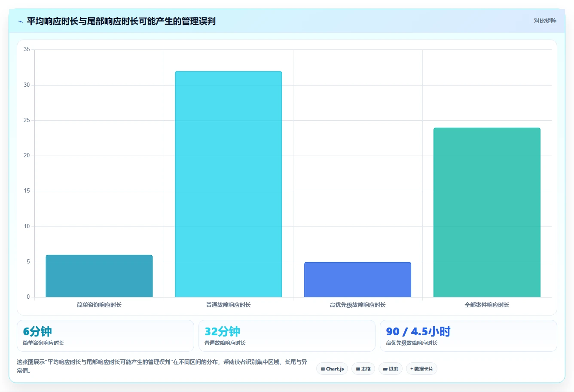Click the y-axis value 35
This screenshot has height=392, width=574.
pyautogui.click(x=27, y=49)
